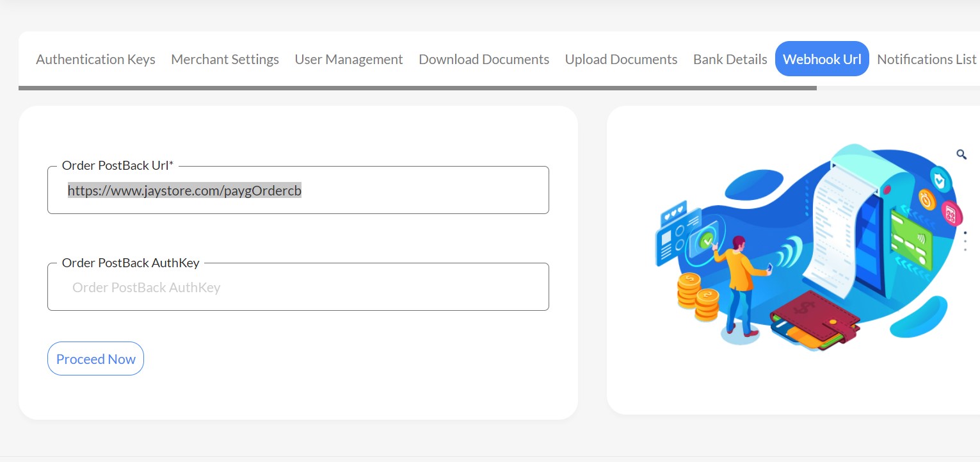Open the Notifications List tab
This screenshot has width=980, height=462.
click(926, 59)
